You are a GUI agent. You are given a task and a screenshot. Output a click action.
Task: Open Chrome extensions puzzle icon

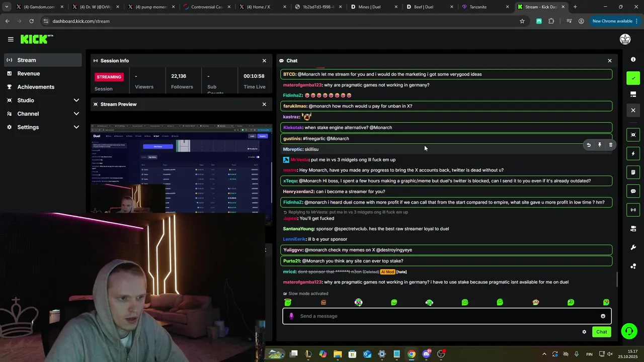pyautogui.click(x=551, y=21)
